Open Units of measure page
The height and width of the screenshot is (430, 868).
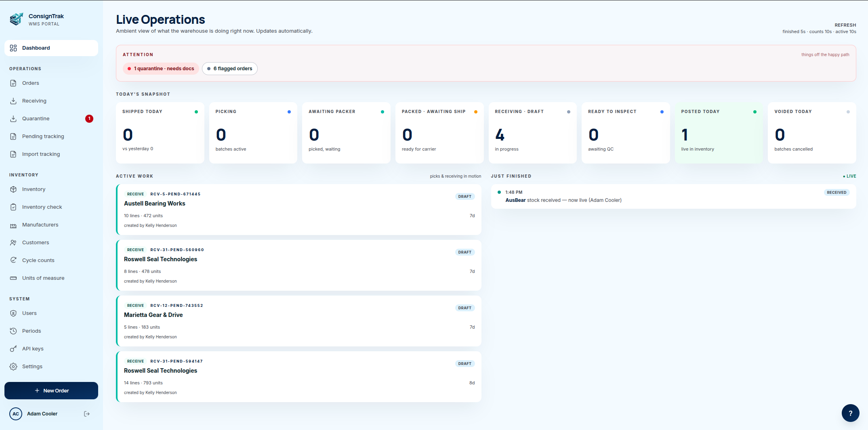(x=51, y=278)
